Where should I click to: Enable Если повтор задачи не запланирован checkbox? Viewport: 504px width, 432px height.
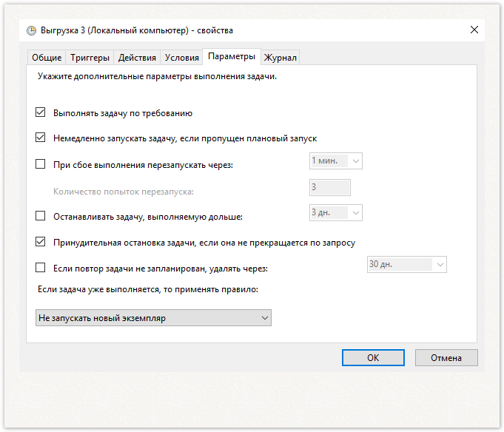click(40, 268)
